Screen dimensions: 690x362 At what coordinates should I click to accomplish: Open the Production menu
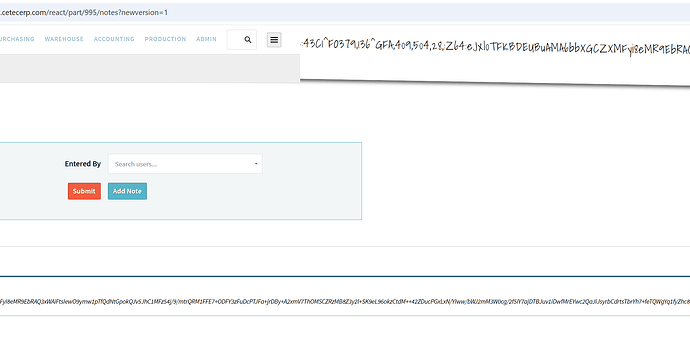click(165, 39)
